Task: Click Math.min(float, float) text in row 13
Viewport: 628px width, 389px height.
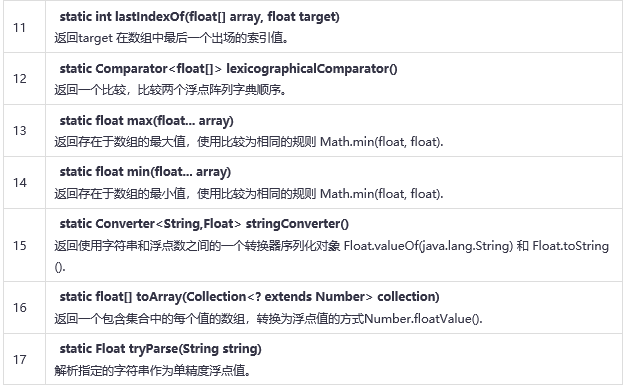Action: pos(382,142)
